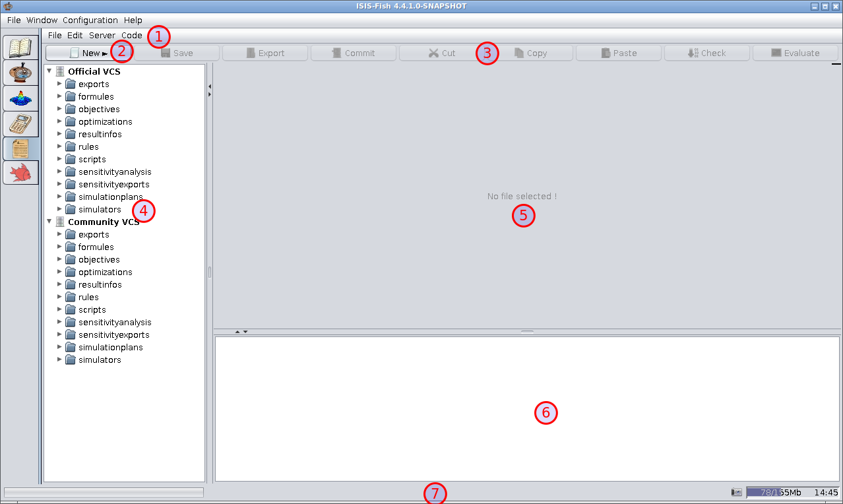The height and width of the screenshot is (504, 843).
Task: Click the sensitivityanalysis folder icon under Community VCS
Action: click(71, 322)
